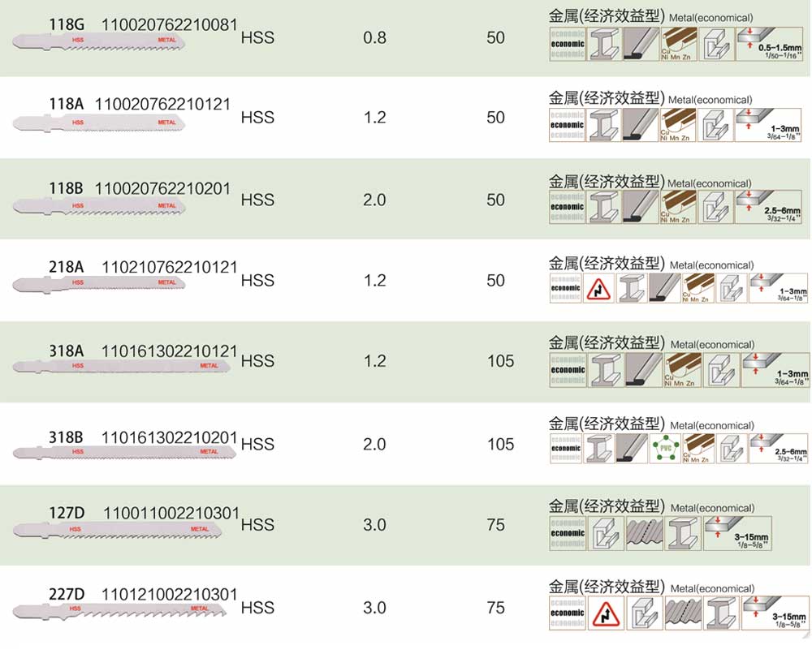Click the HSS material label for 118B
The height and width of the screenshot is (654, 812).
point(257,200)
